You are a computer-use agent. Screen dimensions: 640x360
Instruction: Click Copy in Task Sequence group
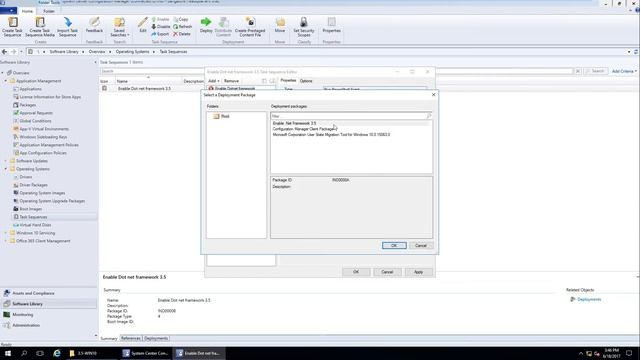(181, 19)
